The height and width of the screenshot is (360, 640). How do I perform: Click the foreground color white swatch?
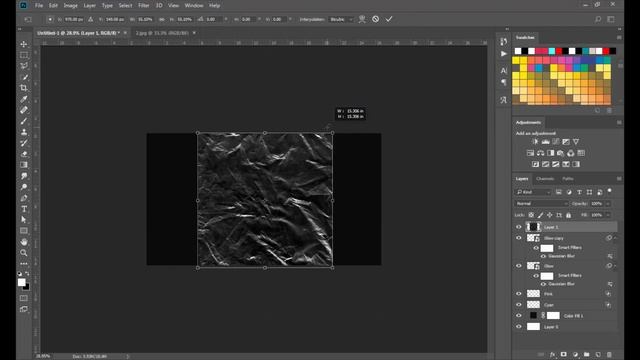tap(22, 282)
